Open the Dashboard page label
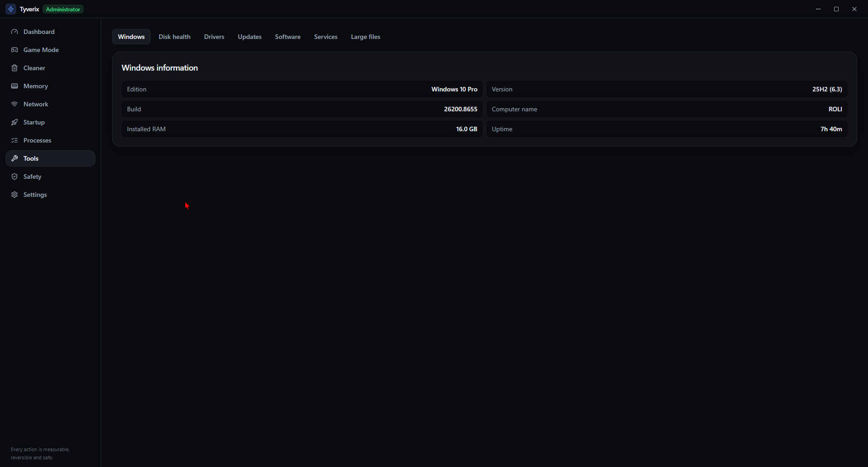The image size is (868, 467). tap(39, 32)
